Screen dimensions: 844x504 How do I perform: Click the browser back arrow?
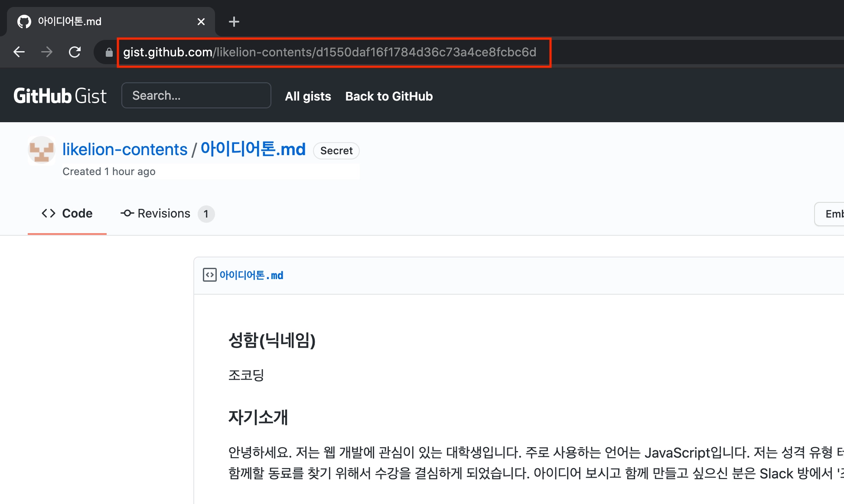pos(19,52)
